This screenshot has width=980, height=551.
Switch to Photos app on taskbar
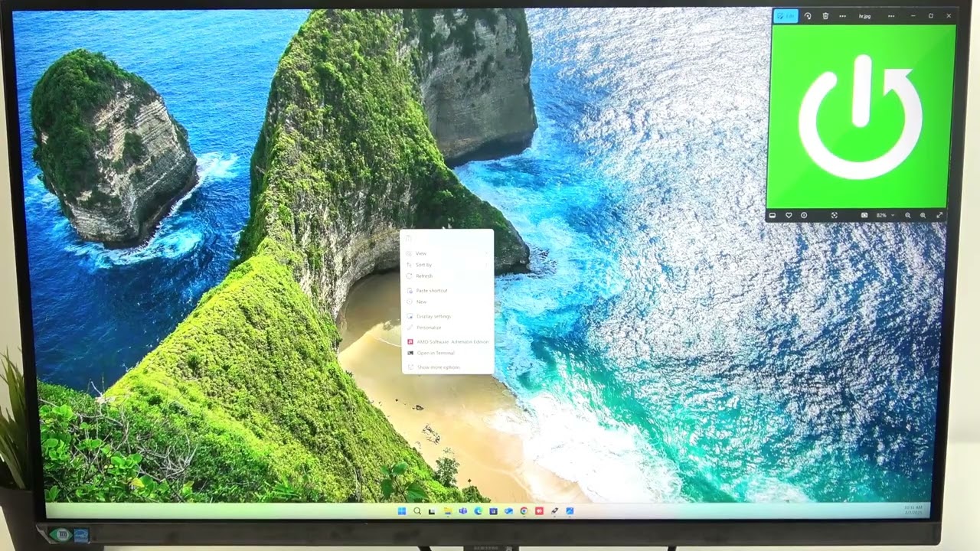[570, 511]
